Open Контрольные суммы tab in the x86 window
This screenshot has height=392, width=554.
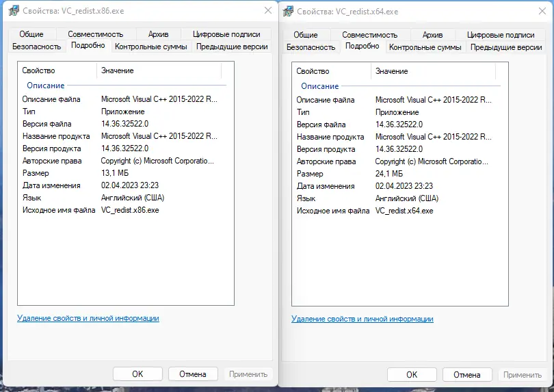151,47
